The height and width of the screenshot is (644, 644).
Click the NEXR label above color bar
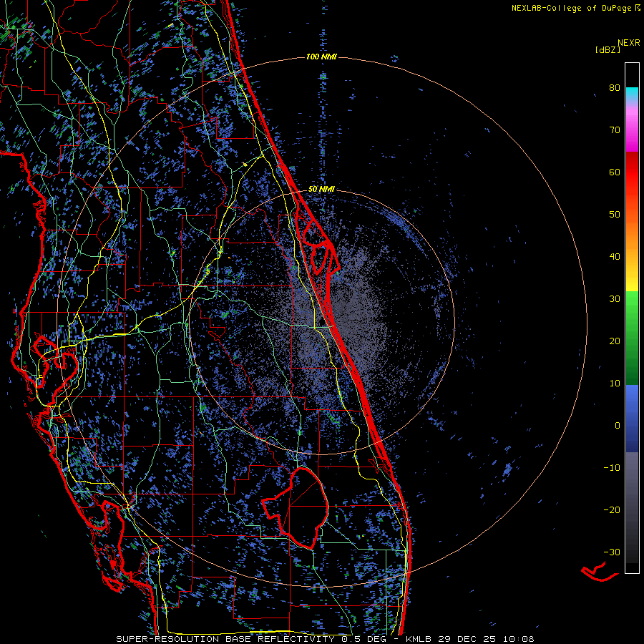[628, 43]
